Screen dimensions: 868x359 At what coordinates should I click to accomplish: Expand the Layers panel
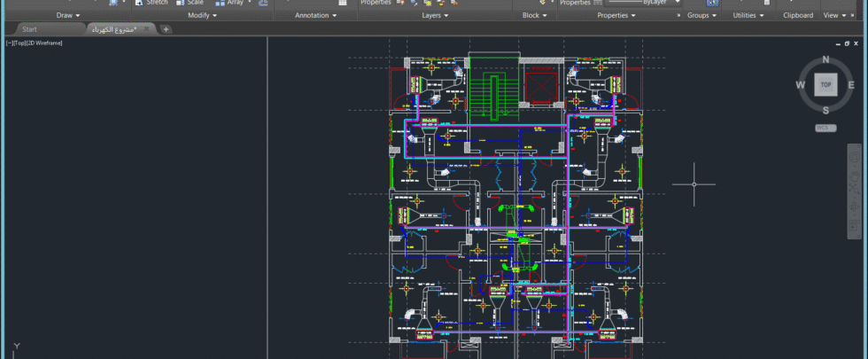click(x=435, y=16)
